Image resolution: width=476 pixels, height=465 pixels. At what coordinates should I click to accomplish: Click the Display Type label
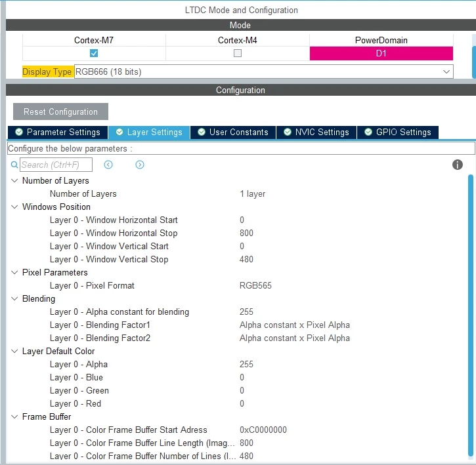coord(47,72)
